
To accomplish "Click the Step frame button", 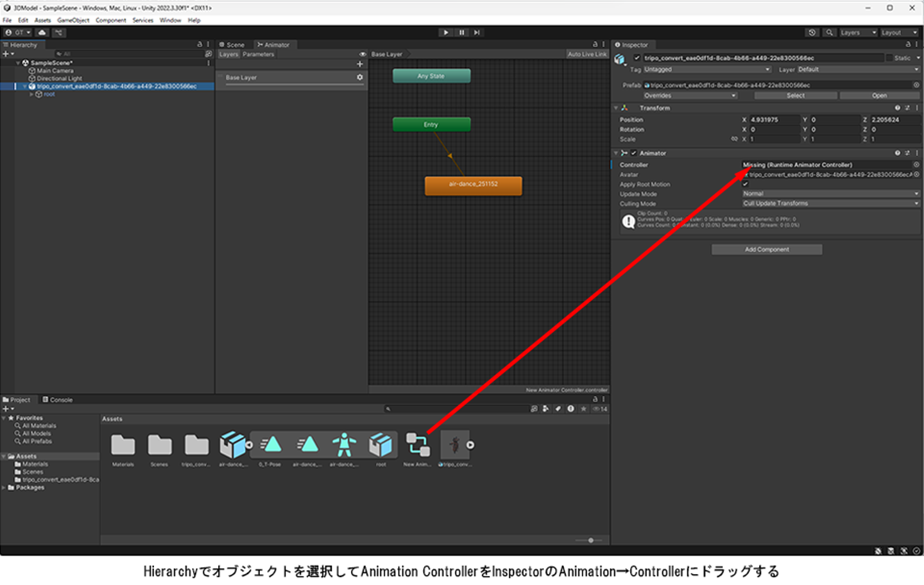I will (x=477, y=33).
